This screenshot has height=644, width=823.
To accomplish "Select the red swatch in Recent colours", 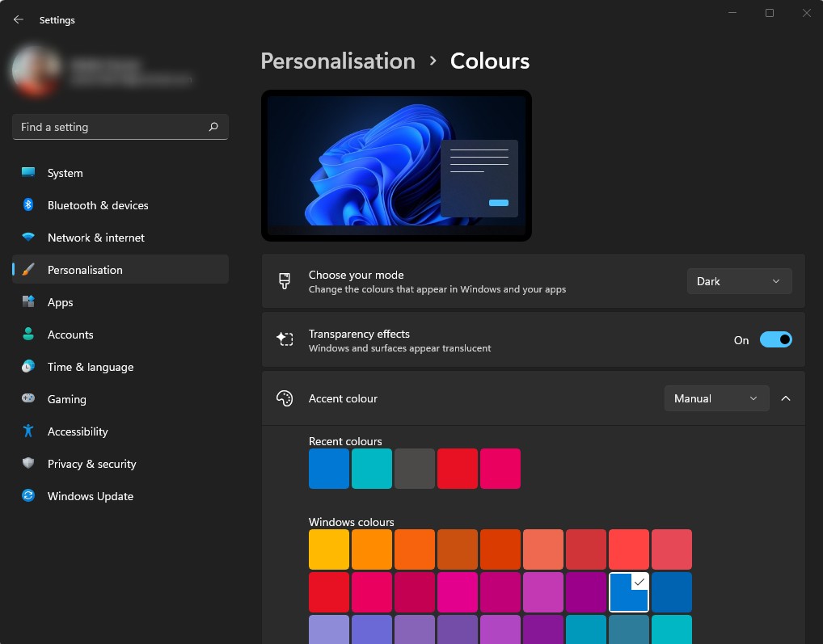I will 458,469.
